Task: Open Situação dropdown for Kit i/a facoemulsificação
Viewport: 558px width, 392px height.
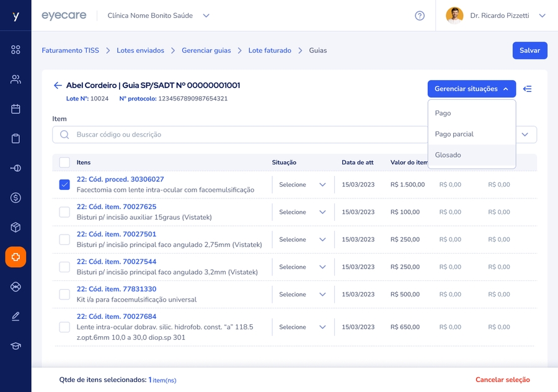Action: click(x=303, y=295)
